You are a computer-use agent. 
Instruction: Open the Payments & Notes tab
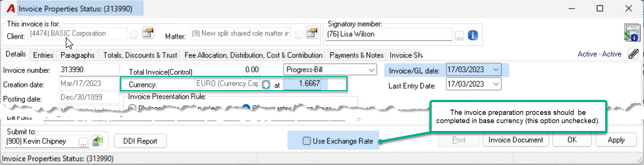coord(357,55)
